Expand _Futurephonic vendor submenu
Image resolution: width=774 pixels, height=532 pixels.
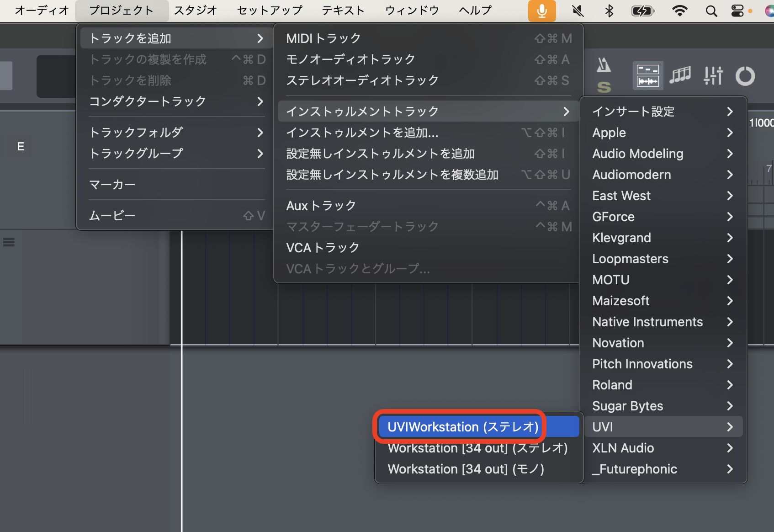pos(663,469)
